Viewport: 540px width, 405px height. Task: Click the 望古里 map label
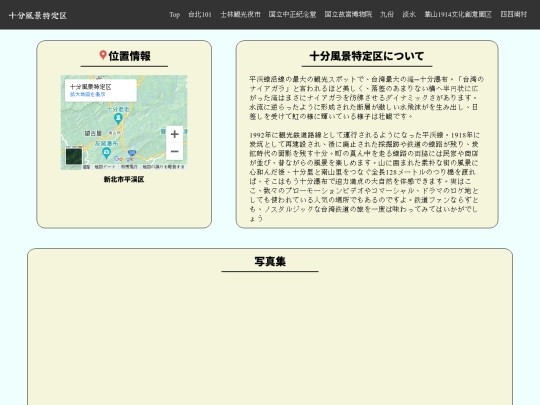pos(93,133)
